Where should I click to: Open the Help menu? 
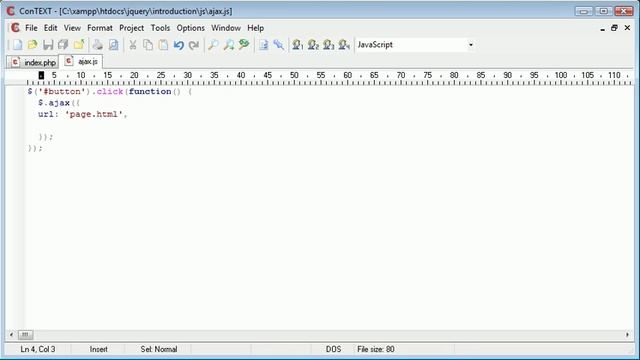coord(256,28)
